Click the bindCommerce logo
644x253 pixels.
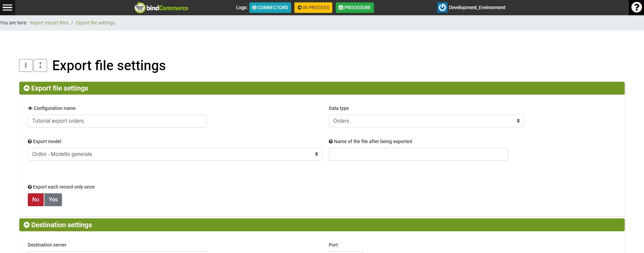tap(162, 7)
